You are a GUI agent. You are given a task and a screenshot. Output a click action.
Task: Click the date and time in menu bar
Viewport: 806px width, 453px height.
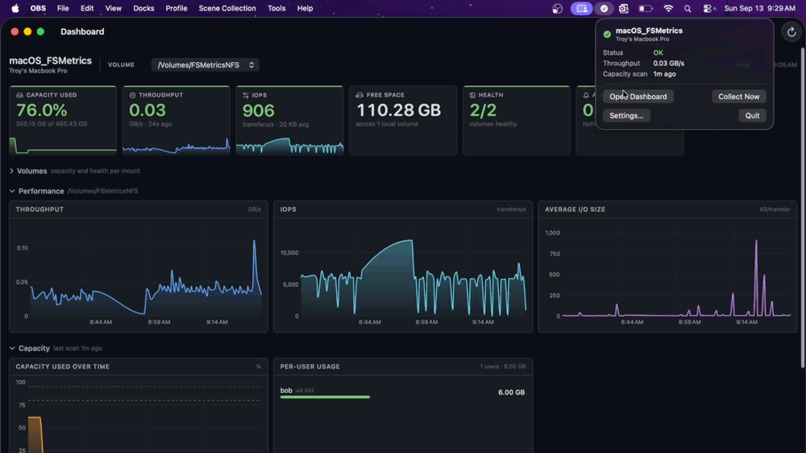click(x=760, y=8)
